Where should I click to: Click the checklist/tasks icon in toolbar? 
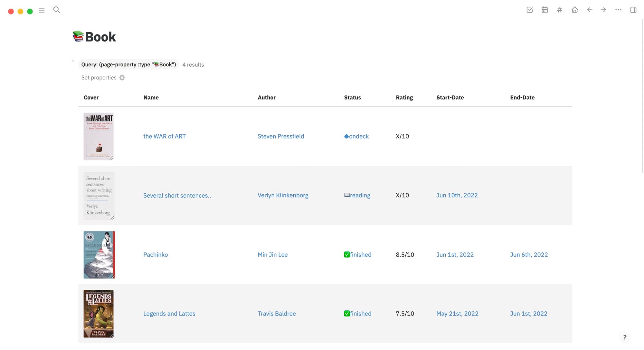pos(529,9)
